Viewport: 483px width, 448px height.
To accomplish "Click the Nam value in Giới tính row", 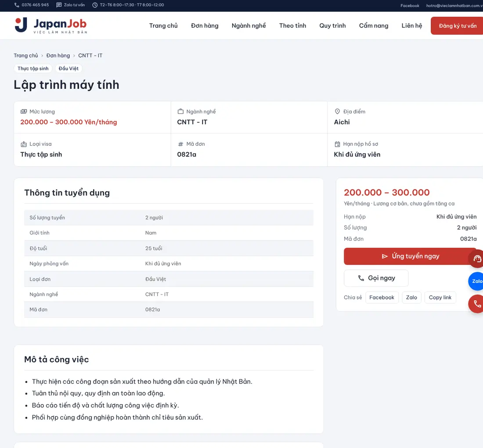I will pos(151,233).
